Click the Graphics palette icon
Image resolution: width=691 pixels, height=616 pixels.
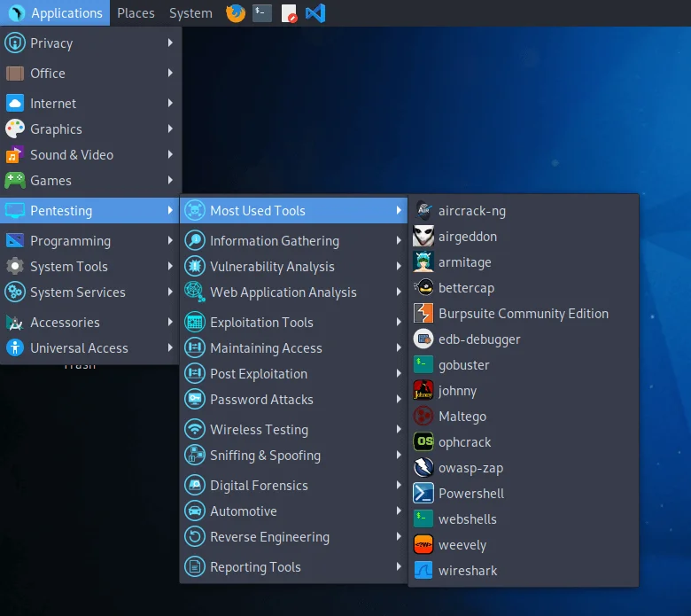coord(15,129)
